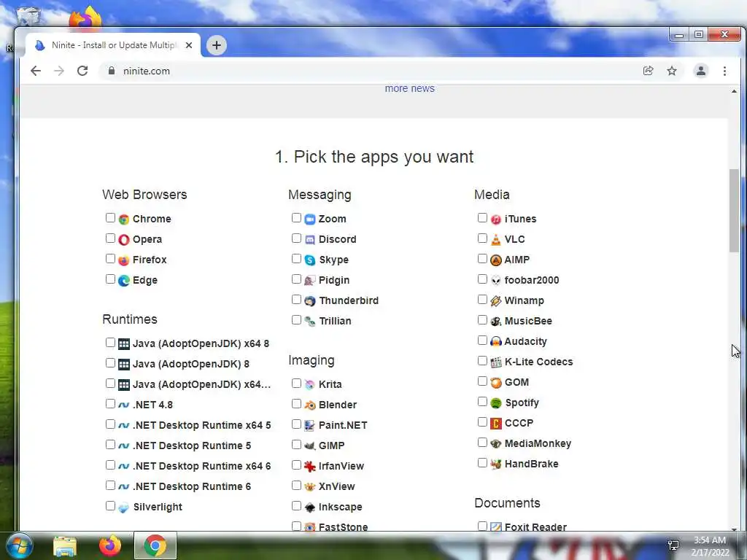Check the HandBrake checkbox
Image resolution: width=747 pixels, height=560 pixels.
click(482, 463)
